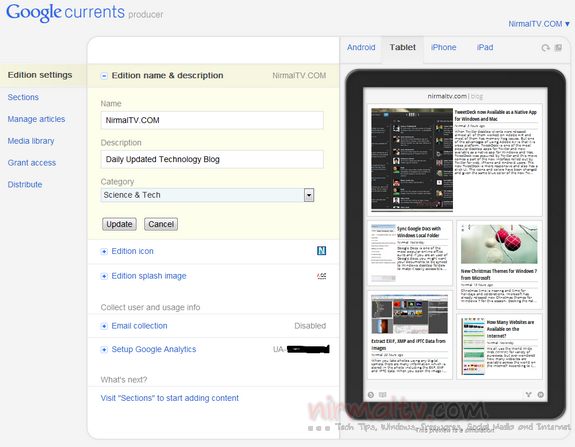The height and width of the screenshot is (447, 575).
Task: Click the back icon in tablet preview
Action: pos(371,395)
